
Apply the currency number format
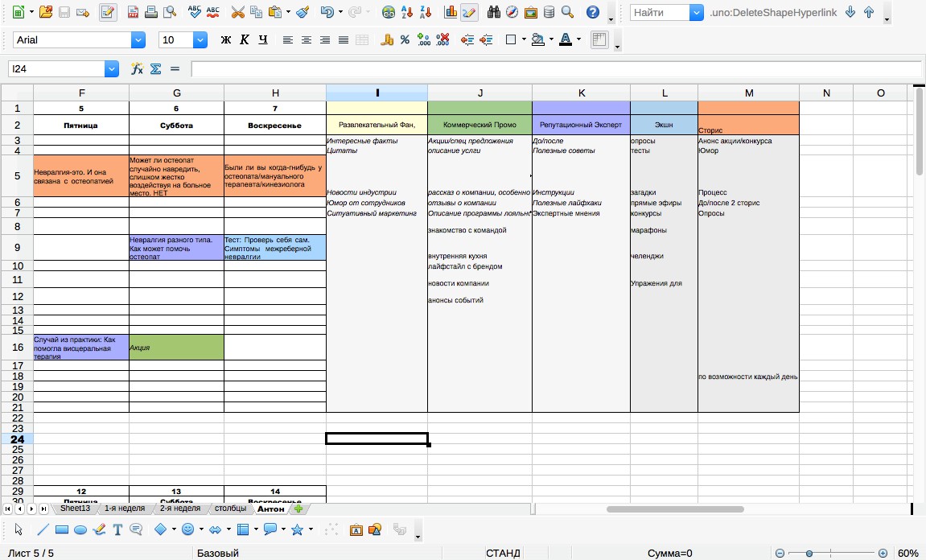387,39
